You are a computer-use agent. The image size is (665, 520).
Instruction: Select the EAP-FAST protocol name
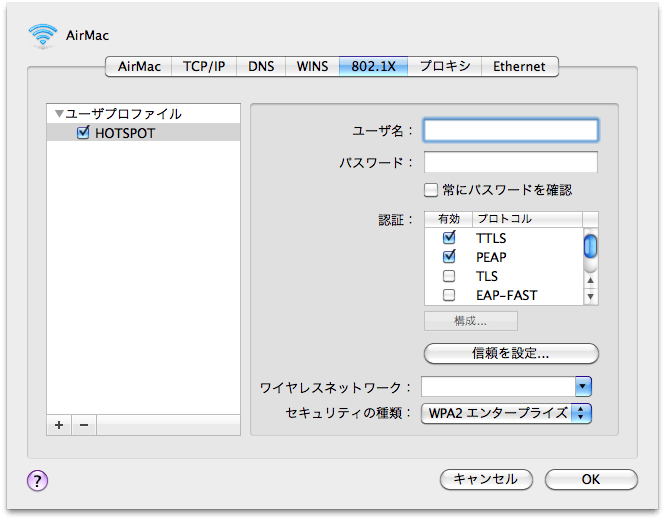pos(507,295)
